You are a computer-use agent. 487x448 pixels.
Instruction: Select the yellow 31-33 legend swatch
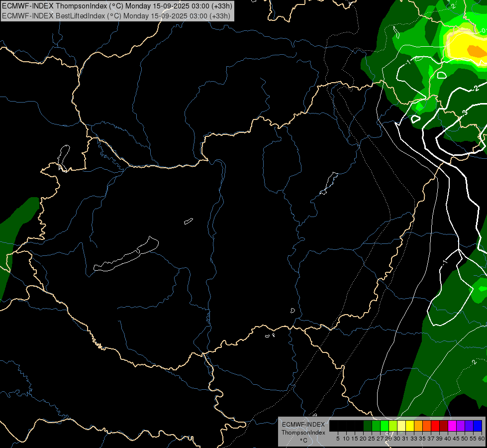[410, 426]
